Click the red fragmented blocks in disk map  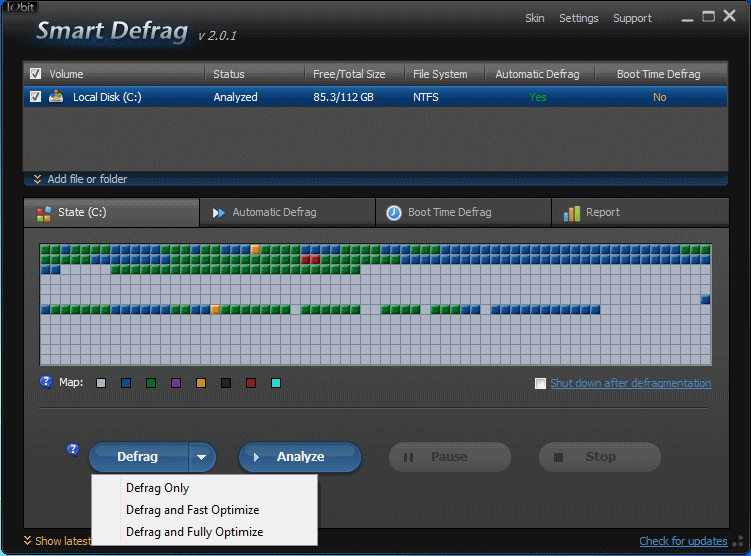pyautogui.click(x=310, y=260)
